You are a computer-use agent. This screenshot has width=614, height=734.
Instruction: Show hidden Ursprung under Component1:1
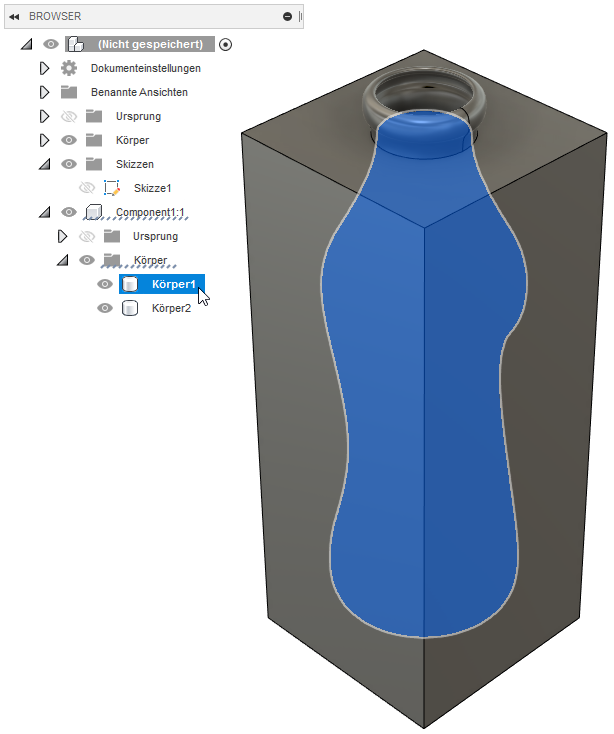87,236
